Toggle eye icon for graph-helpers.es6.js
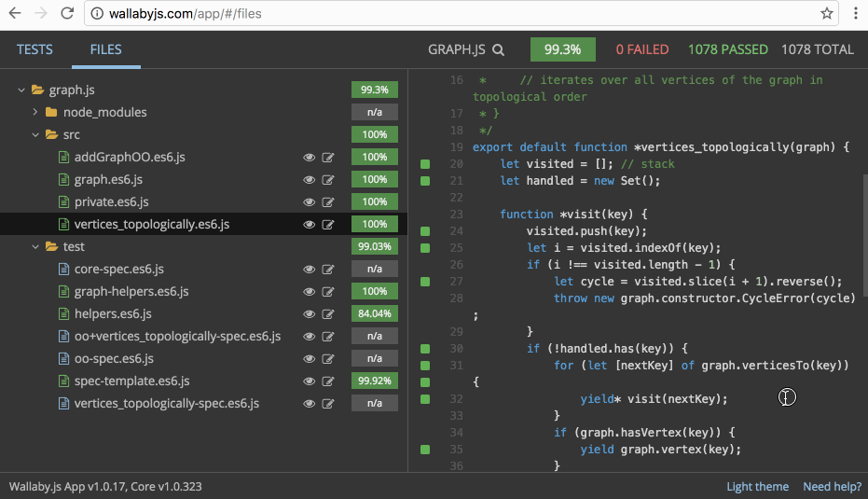The height and width of the screenshot is (499, 868). point(309,291)
